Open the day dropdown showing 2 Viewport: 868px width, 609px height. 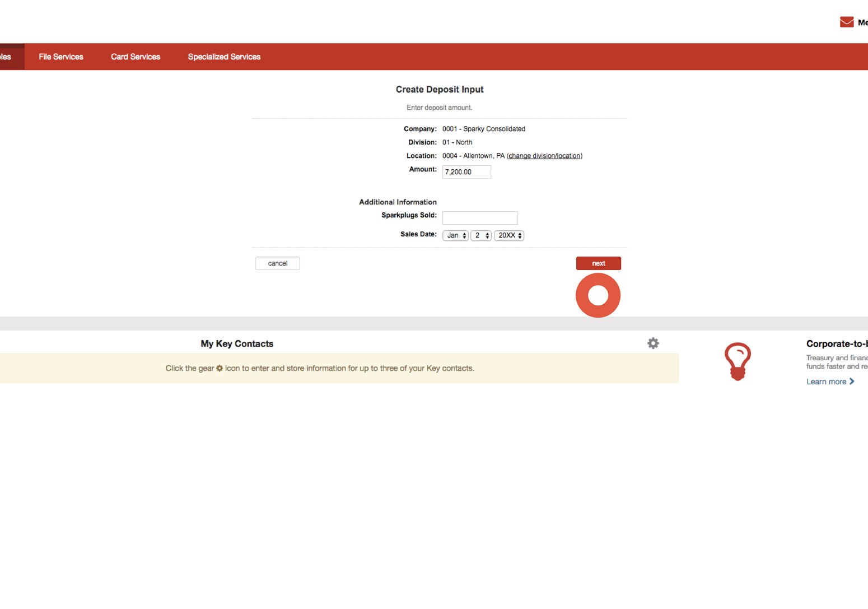coord(480,235)
